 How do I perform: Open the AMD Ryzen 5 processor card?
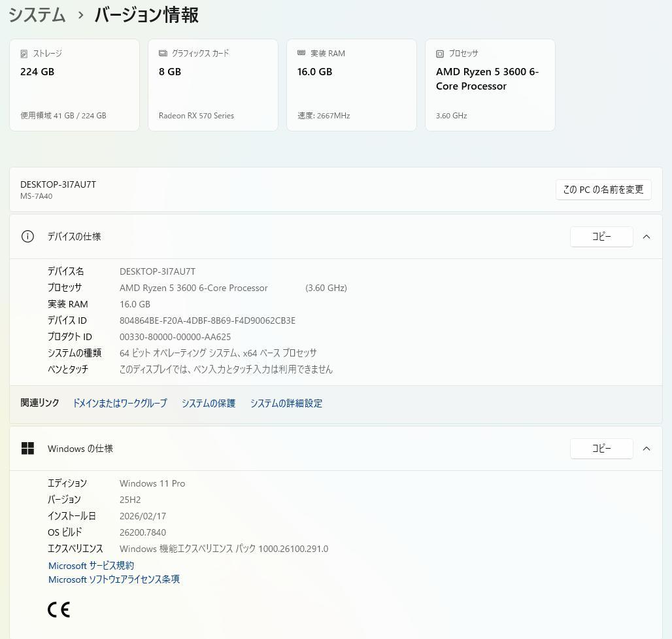tap(490, 85)
